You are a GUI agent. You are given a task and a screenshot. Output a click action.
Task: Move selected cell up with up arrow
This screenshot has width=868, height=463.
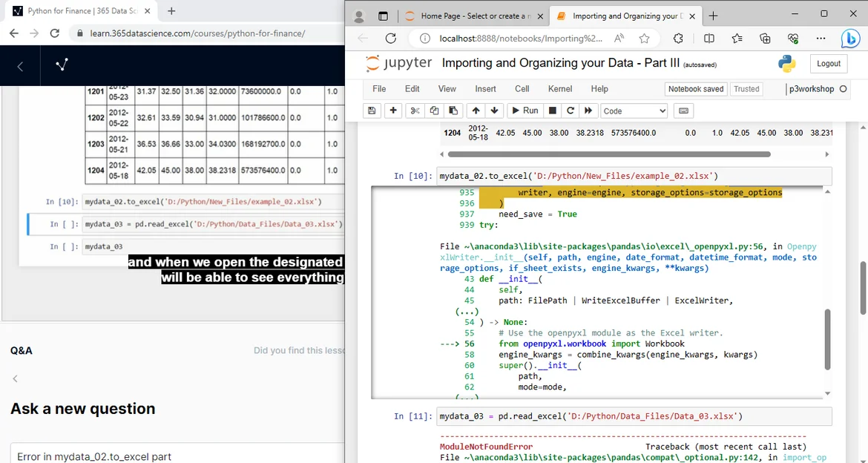[476, 111]
